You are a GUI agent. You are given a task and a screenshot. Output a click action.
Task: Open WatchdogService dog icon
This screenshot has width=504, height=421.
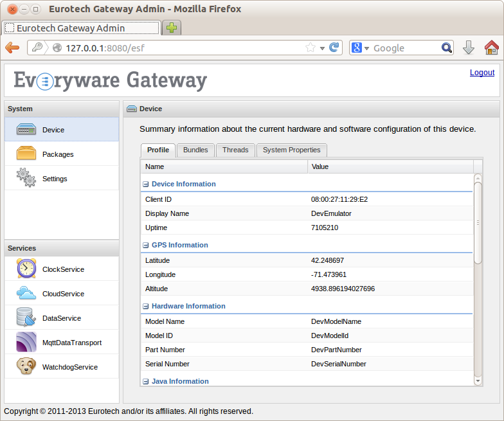pos(26,366)
